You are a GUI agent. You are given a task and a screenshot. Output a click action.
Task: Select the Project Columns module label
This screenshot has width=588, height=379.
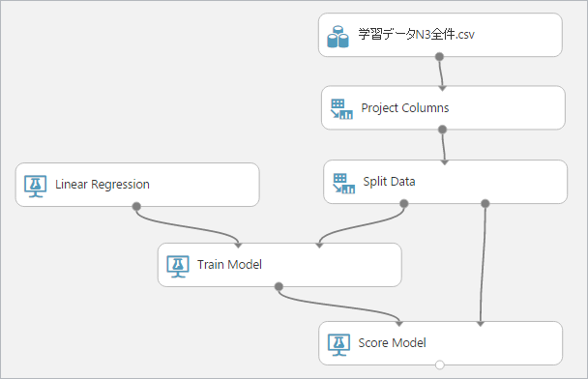404,108
